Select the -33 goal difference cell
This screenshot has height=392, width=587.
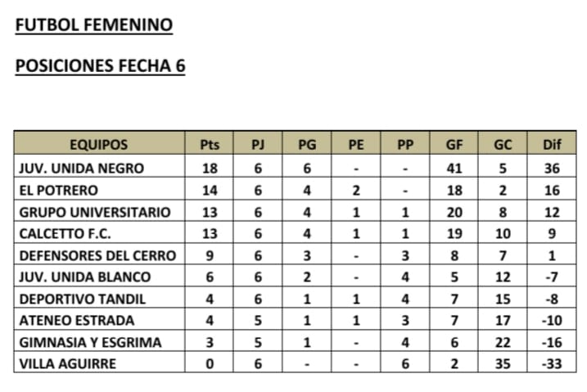point(553,364)
